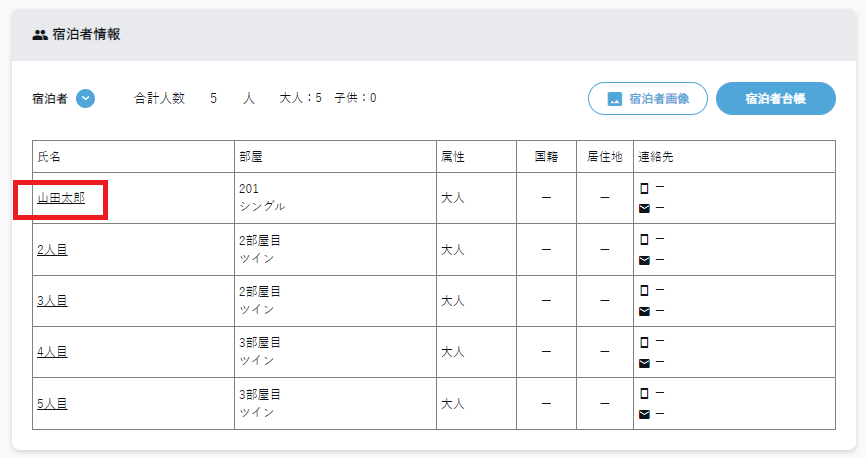Click the guest information people icon
This screenshot has width=866, height=458.
[x=40, y=34]
